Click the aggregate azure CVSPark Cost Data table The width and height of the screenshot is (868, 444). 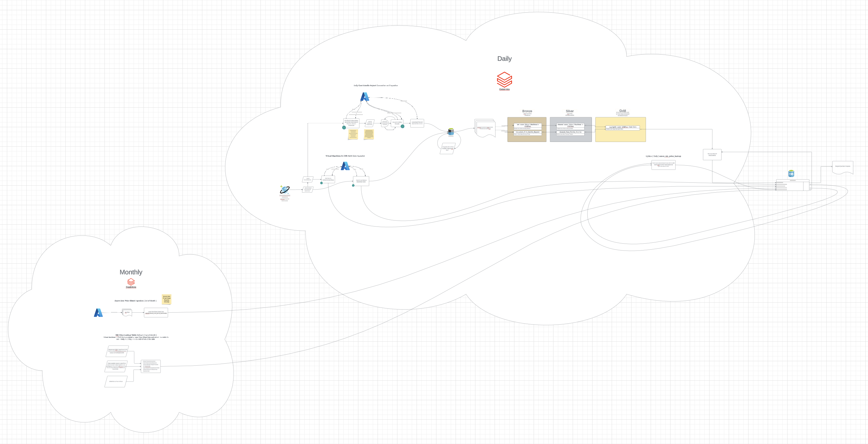tap(622, 127)
